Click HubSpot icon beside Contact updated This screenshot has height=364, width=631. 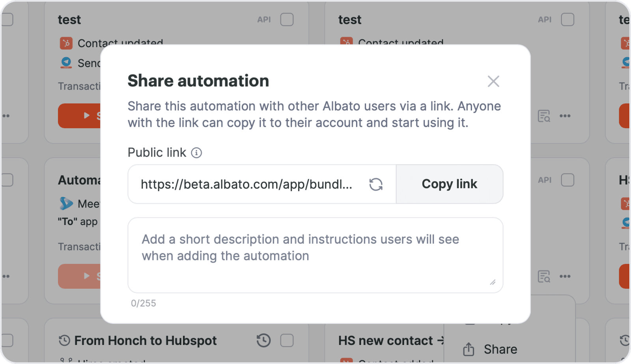tap(66, 43)
